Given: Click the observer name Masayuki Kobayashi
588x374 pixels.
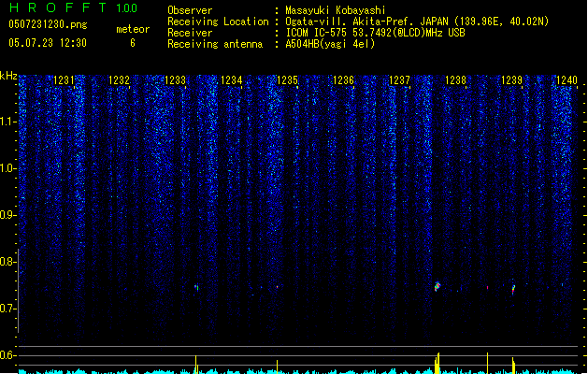Looking at the screenshot, I should point(336,10).
